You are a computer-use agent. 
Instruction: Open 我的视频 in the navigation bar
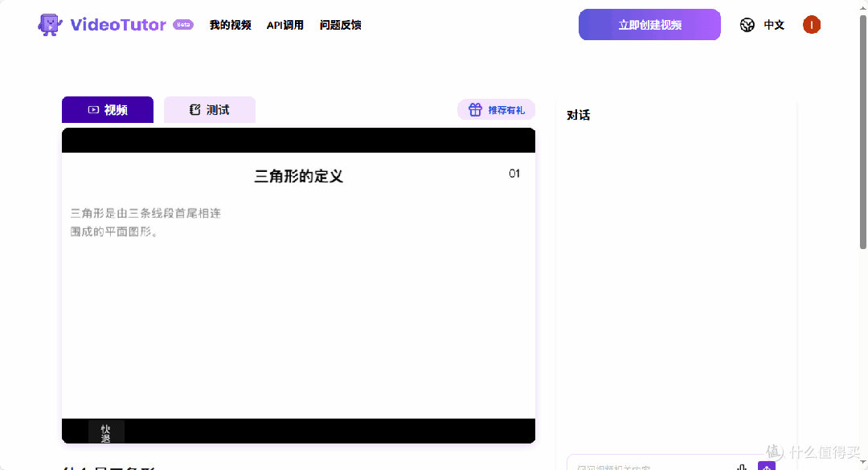tap(231, 25)
